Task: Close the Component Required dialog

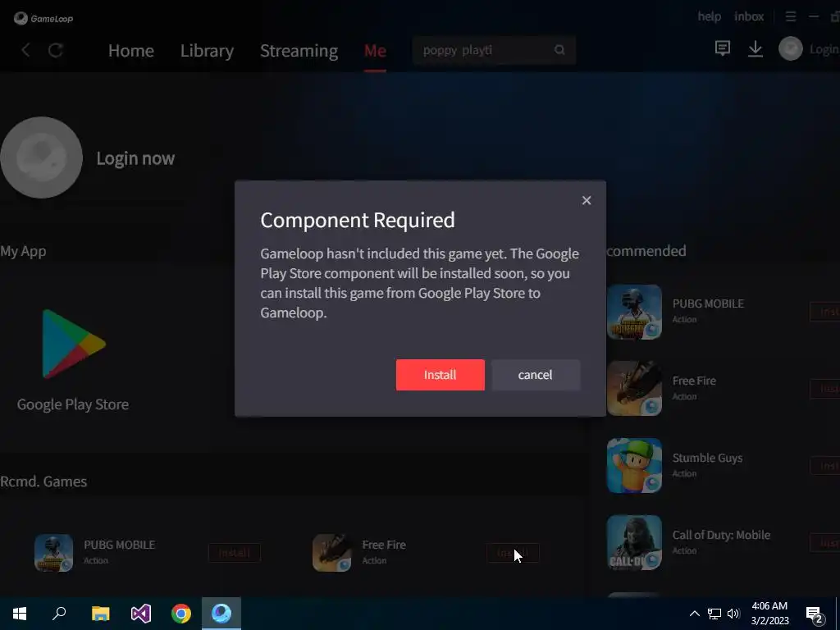Action: 586,200
